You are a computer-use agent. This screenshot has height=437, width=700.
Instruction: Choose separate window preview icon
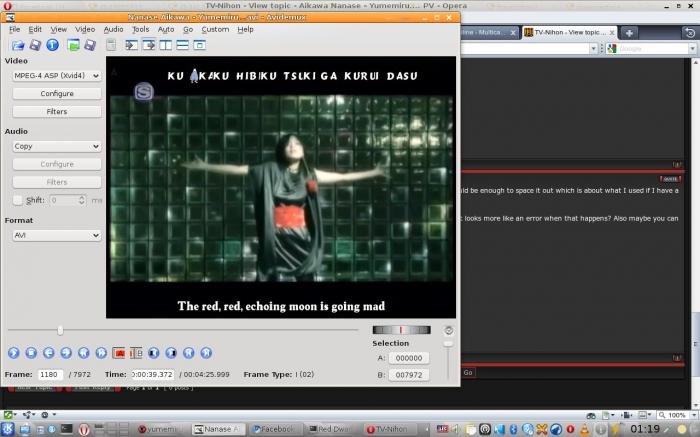click(x=200, y=45)
